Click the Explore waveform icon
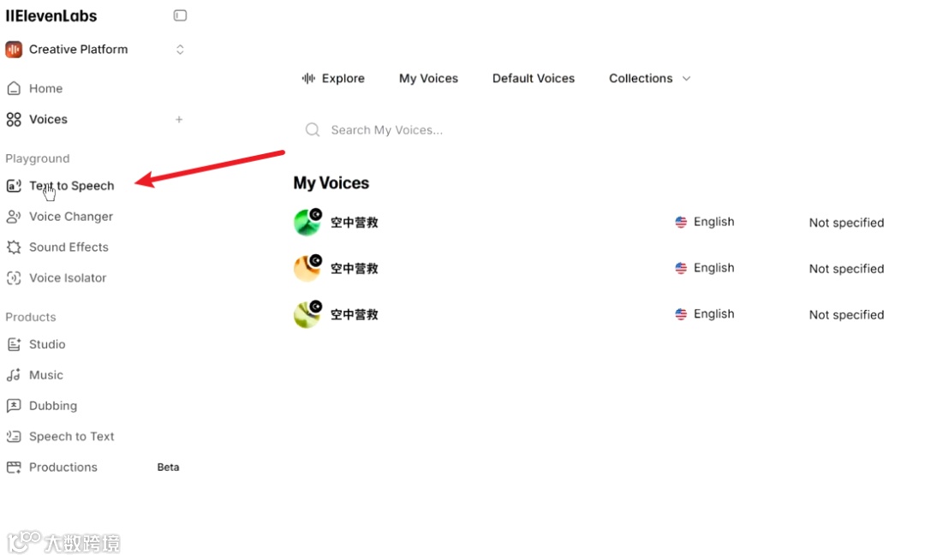 (308, 79)
